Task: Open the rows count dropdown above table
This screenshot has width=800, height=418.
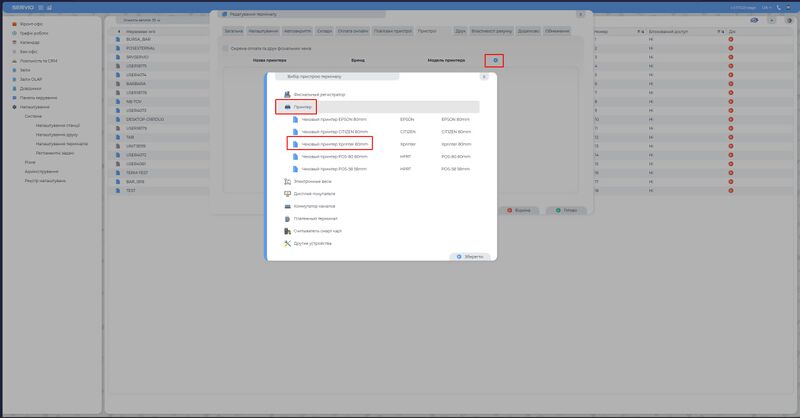Action: 142,20
